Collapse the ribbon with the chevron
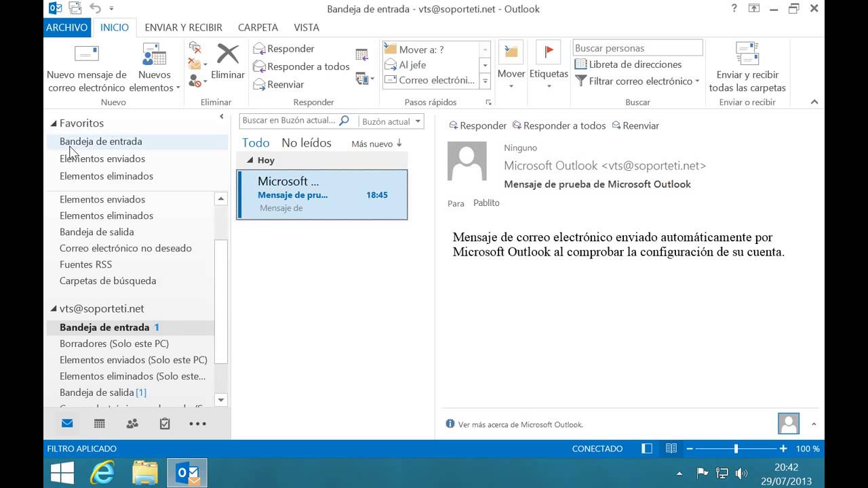Image resolution: width=868 pixels, height=488 pixels. click(x=814, y=102)
